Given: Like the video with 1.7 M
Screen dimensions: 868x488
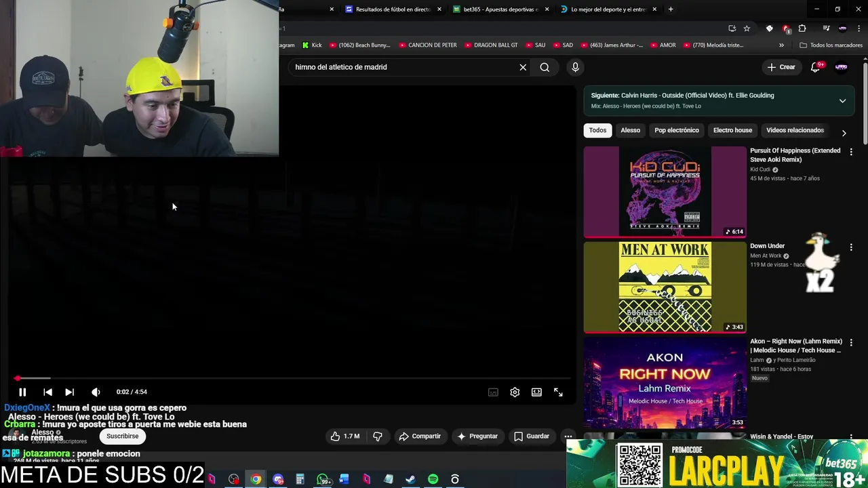Looking at the screenshot, I should click(x=345, y=436).
